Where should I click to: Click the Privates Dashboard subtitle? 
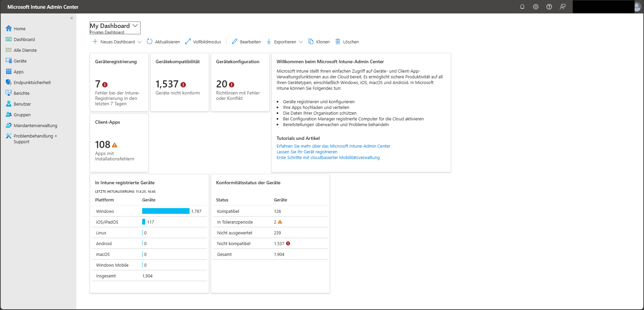click(107, 32)
